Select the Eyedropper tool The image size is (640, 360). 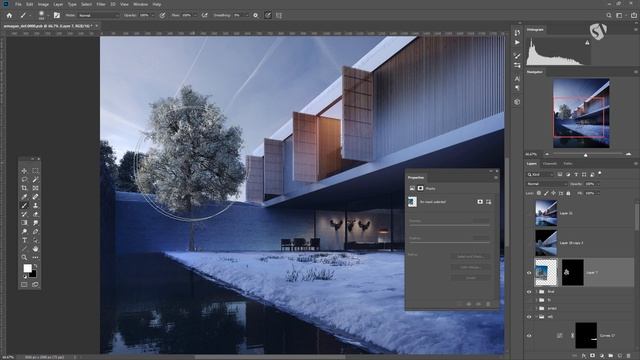(x=24, y=197)
